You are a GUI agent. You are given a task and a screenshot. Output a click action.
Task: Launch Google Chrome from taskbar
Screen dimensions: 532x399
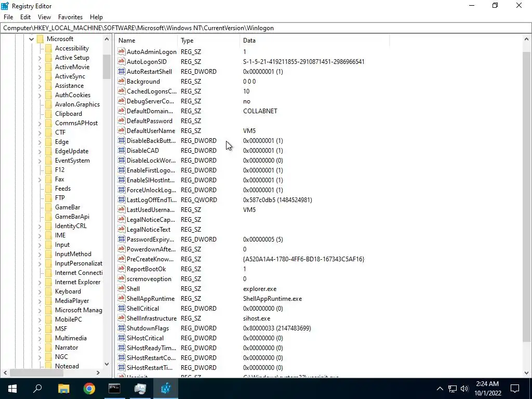[x=89, y=389]
